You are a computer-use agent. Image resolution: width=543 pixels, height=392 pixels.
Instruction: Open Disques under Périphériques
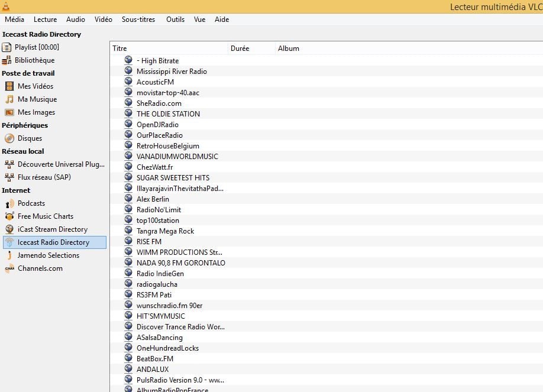pyautogui.click(x=30, y=138)
